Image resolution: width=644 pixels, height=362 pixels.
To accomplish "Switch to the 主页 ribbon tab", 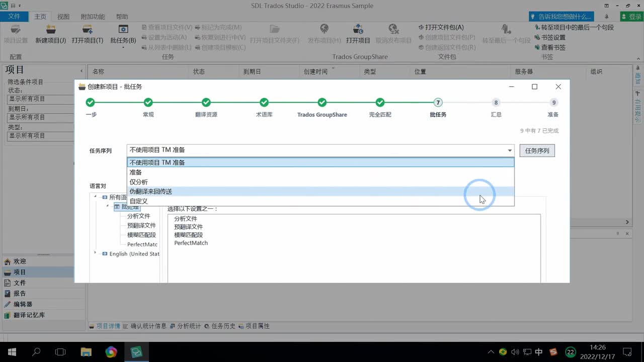I will click(40, 17).
